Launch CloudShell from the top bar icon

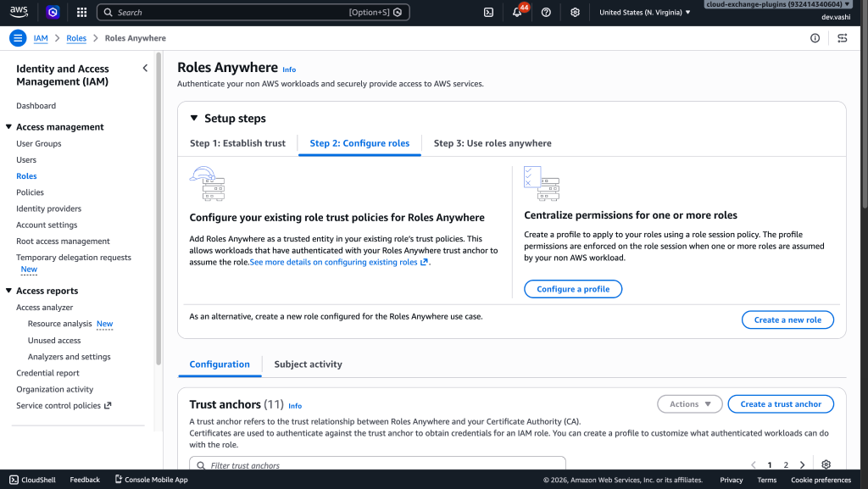click(x=488, y=12)
